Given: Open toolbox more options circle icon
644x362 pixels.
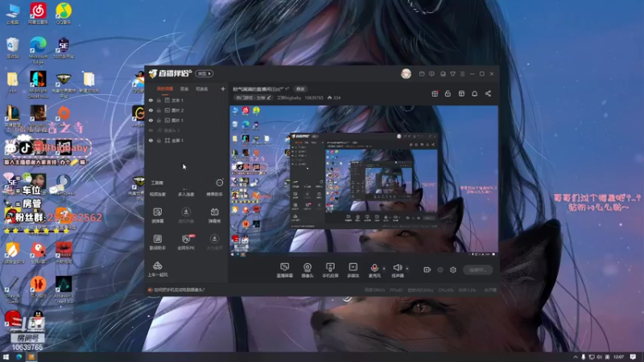Looking at the screenshot, I should coord(220,183).
